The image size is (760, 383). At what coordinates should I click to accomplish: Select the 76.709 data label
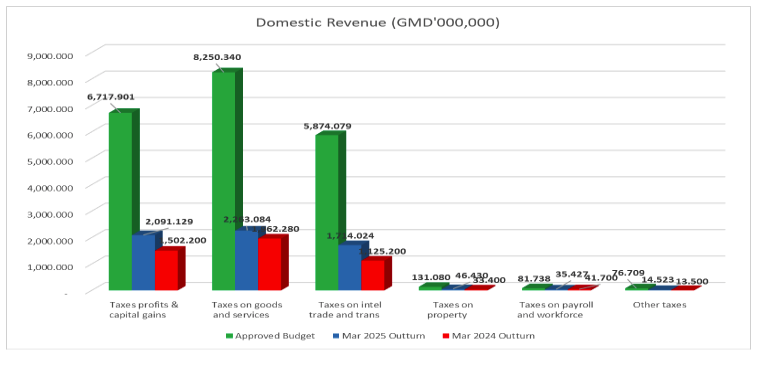point(628,273)
